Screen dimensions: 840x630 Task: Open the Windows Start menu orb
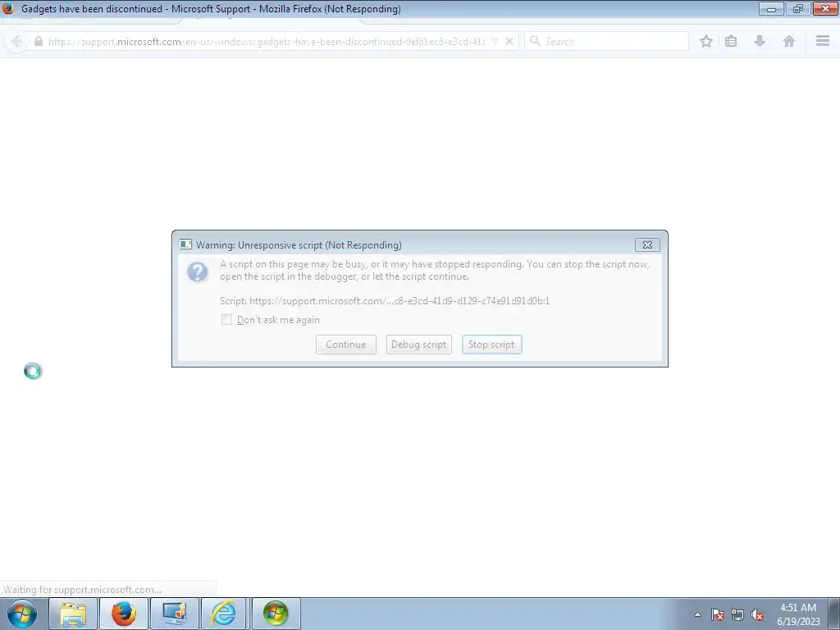coord(22,614)
